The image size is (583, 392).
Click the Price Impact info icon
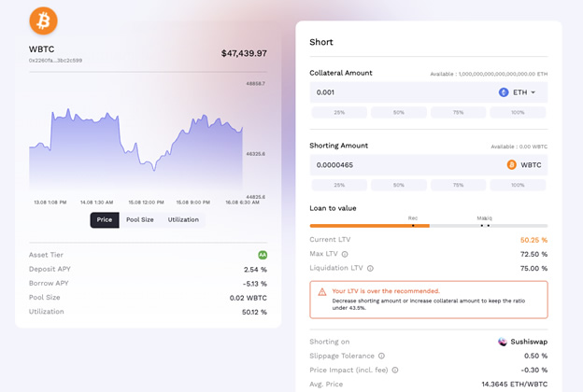394,370
